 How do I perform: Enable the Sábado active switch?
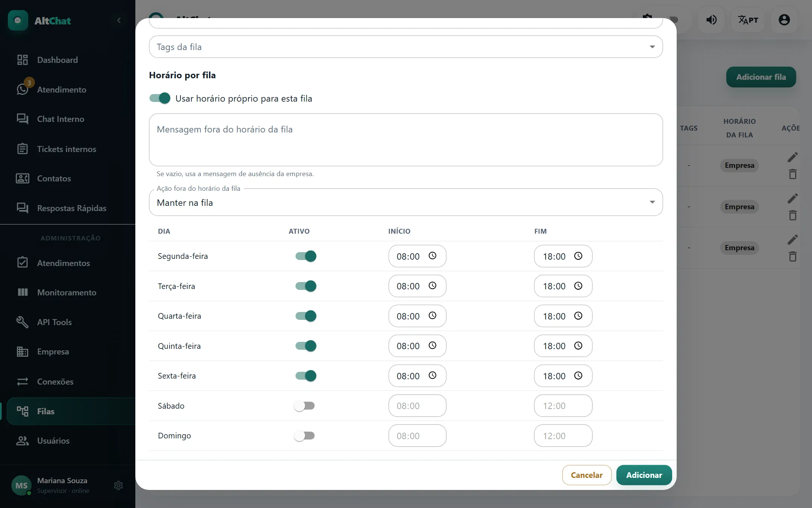[x=304, y=406]
